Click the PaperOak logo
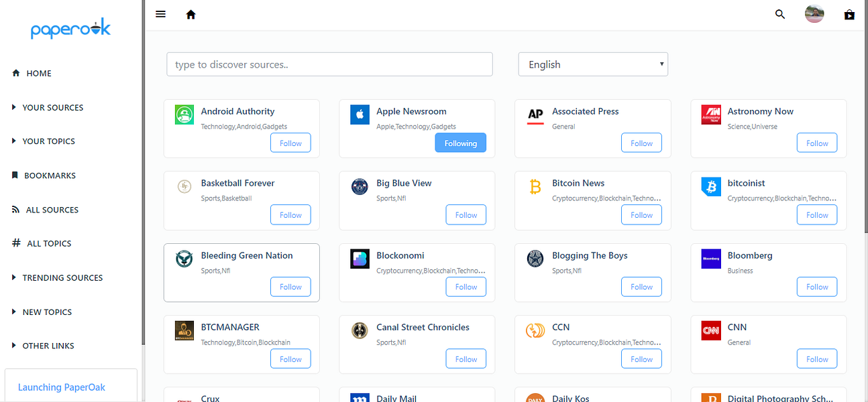 [x=70, y=29]
